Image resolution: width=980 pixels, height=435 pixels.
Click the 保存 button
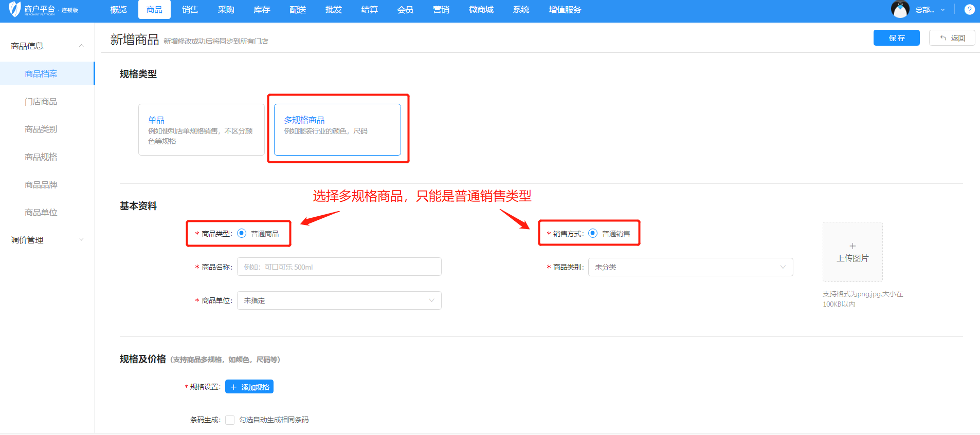[x=896, y=38]
